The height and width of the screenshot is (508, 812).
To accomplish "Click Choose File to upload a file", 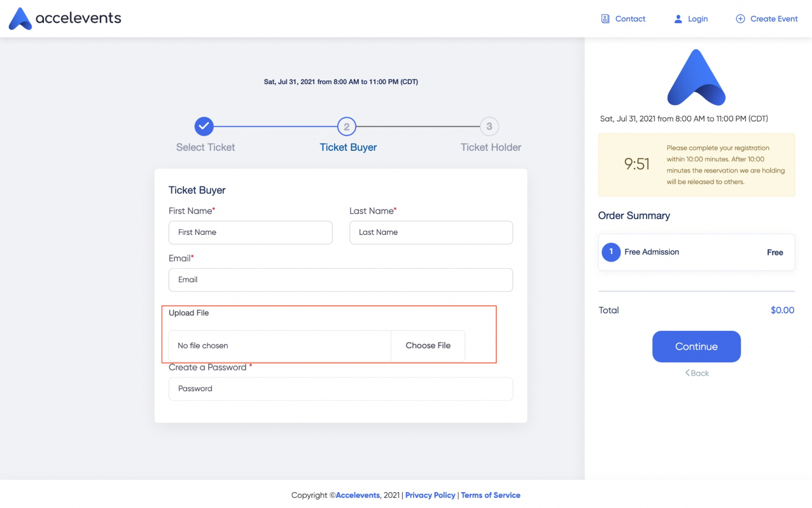I will pyautogui.click(x=428, y=346).
